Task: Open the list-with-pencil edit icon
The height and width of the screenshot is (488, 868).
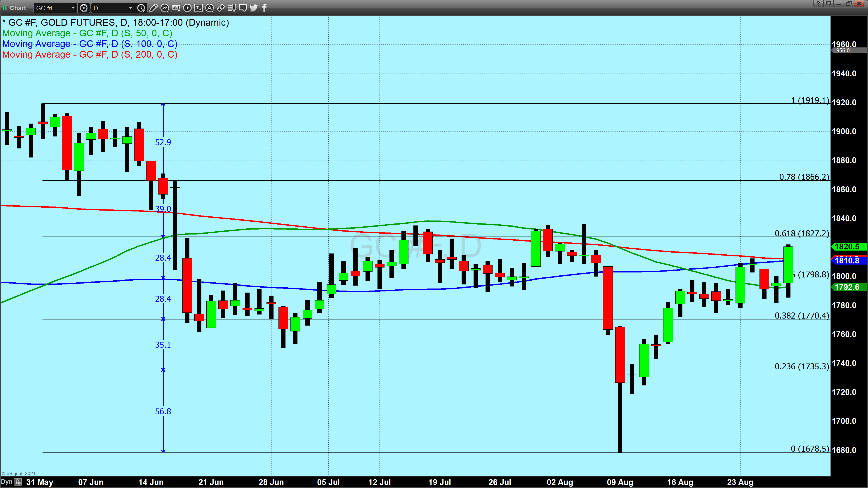Action: click(232, 8)
